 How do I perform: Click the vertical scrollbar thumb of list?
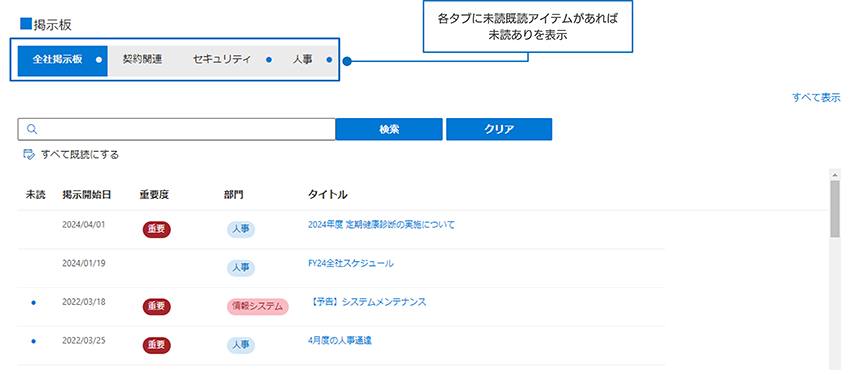(x=835, y=209)
